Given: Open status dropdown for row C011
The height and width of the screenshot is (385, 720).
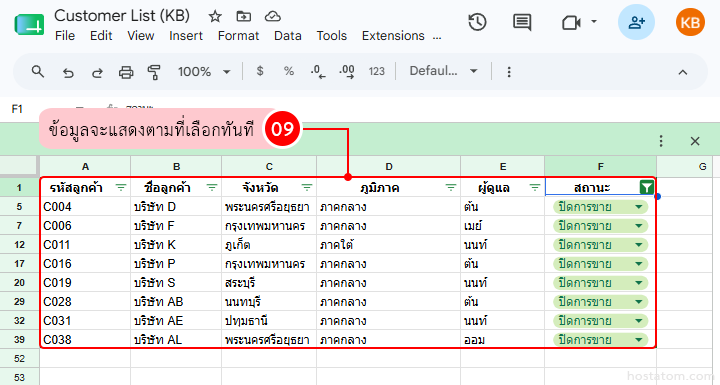Looking at the screenshot, I should [638, 245].
